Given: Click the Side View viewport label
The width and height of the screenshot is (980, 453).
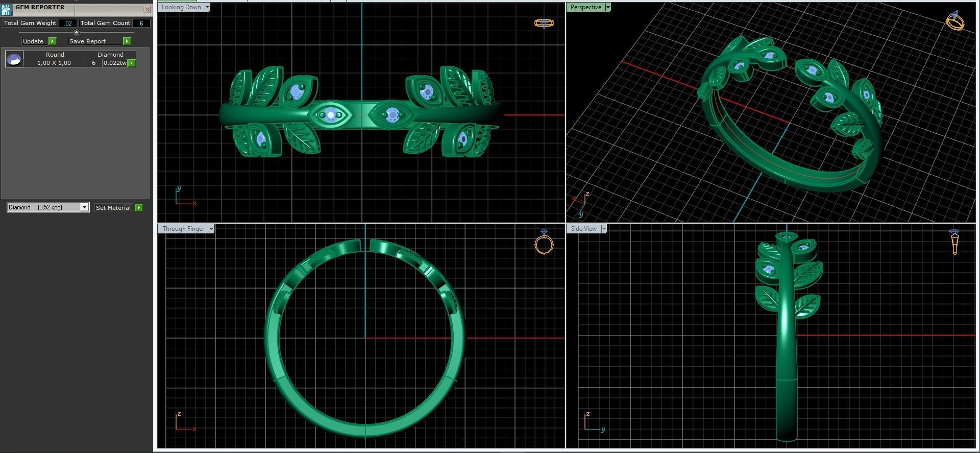Looking at the screenshot, I should click(x=583, y=229).
